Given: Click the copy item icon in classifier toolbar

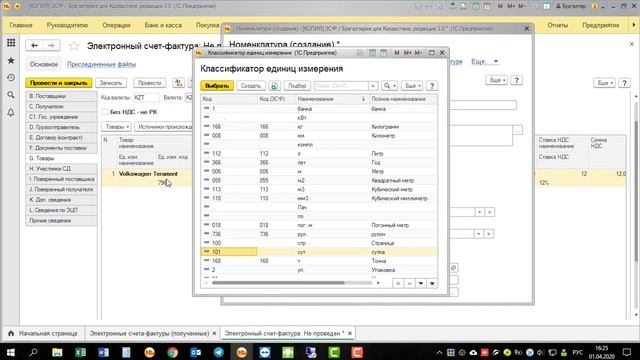Looking at the screenshot, I should 274,86.
